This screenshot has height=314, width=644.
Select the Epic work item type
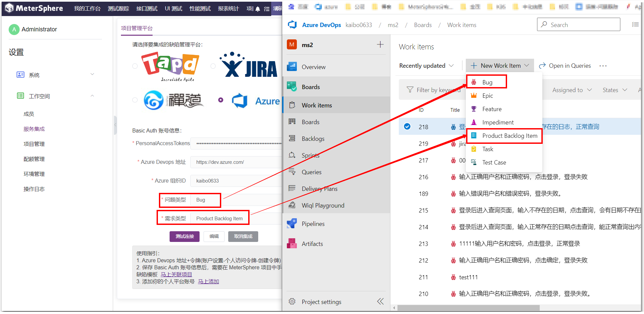point(487,95)
